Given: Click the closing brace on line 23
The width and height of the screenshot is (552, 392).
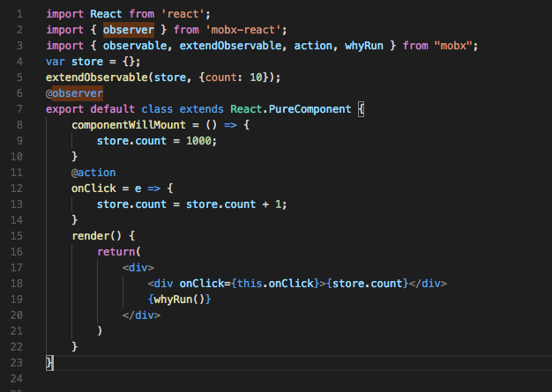Looking at the screenshot, I should (x=49, y=363).
